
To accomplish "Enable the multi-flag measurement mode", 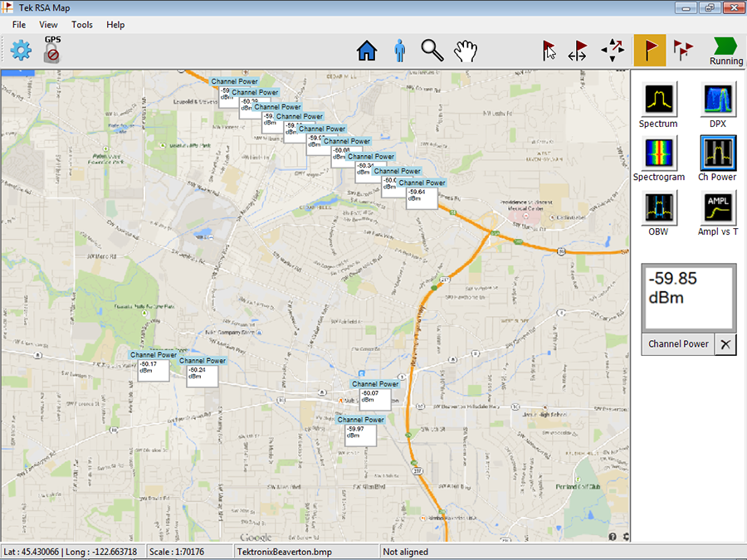I will [x=682, y=51].
